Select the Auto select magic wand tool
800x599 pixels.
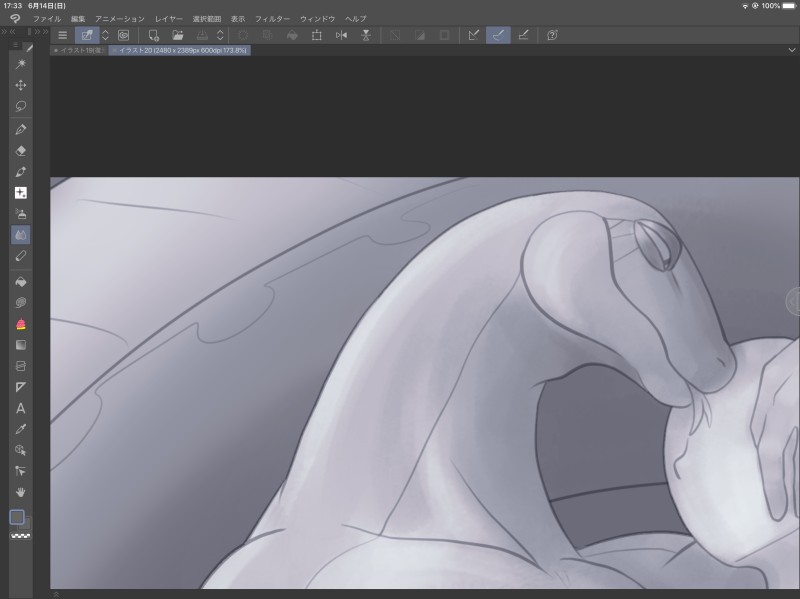(21, 64)
